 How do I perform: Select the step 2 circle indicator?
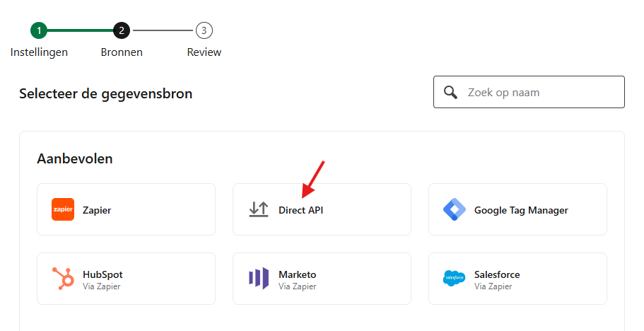click(x=122, y=30)
